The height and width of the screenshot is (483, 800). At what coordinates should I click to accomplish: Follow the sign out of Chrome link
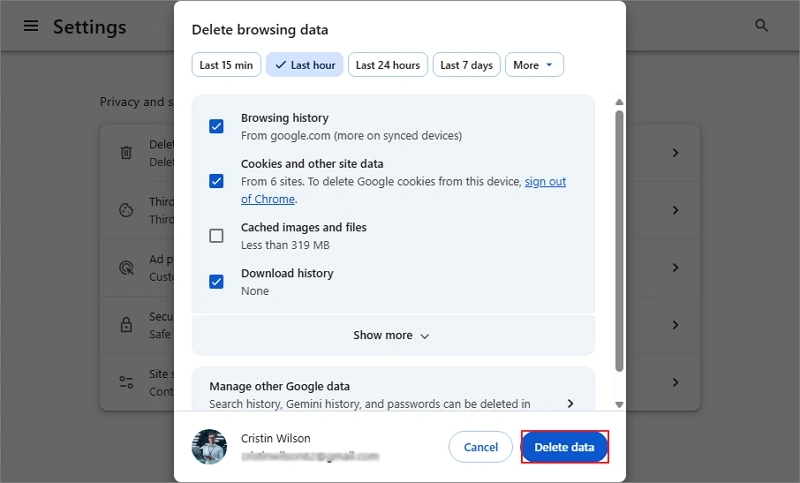click(545, 182)
